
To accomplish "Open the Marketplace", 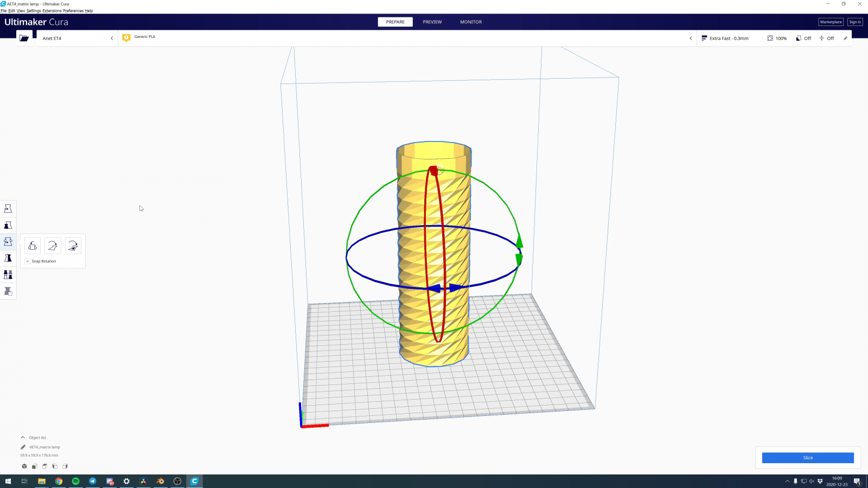I will tap(831, 22).
